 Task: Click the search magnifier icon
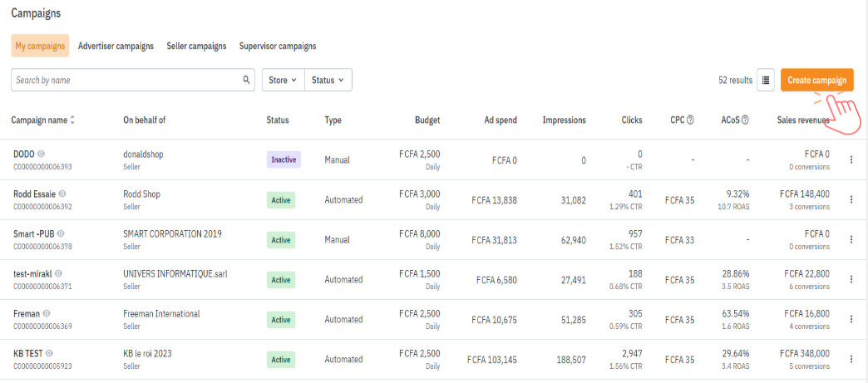point(246,81)
